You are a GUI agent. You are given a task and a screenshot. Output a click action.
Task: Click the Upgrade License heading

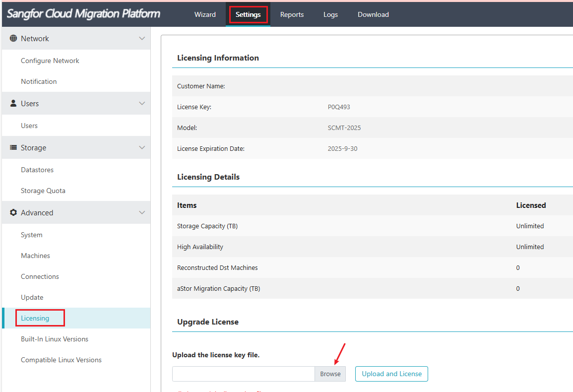point(208,322)
